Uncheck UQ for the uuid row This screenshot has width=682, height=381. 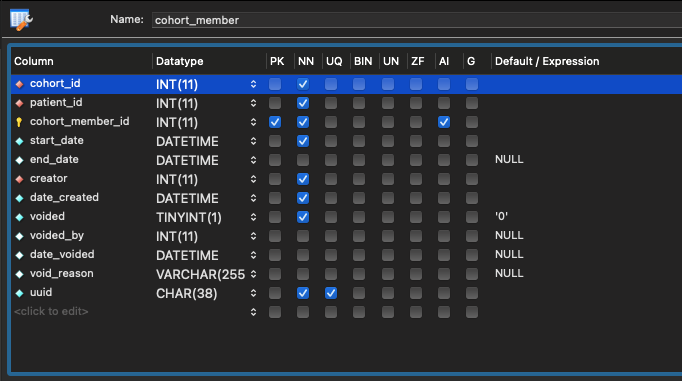click(331, 293)
